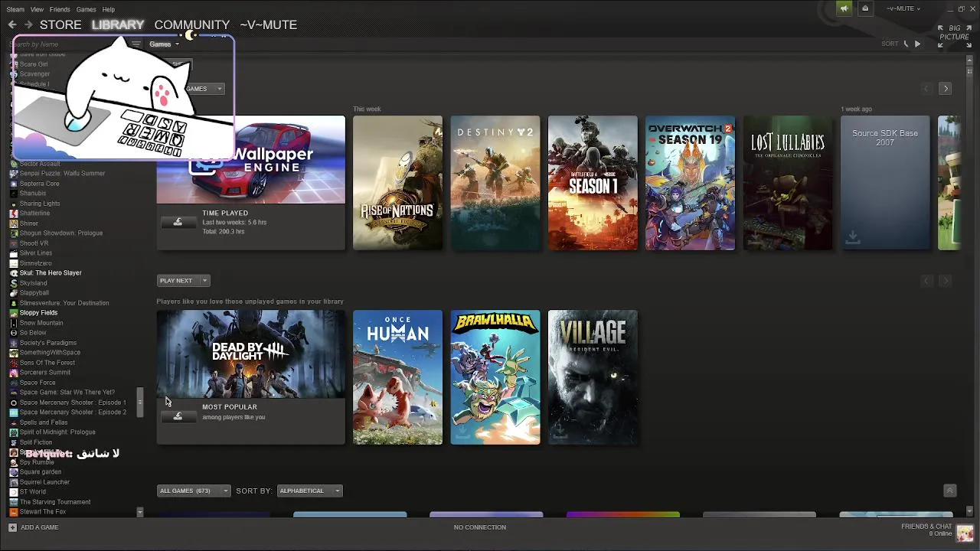Go back with the left arrow

[x=12, y=24]
